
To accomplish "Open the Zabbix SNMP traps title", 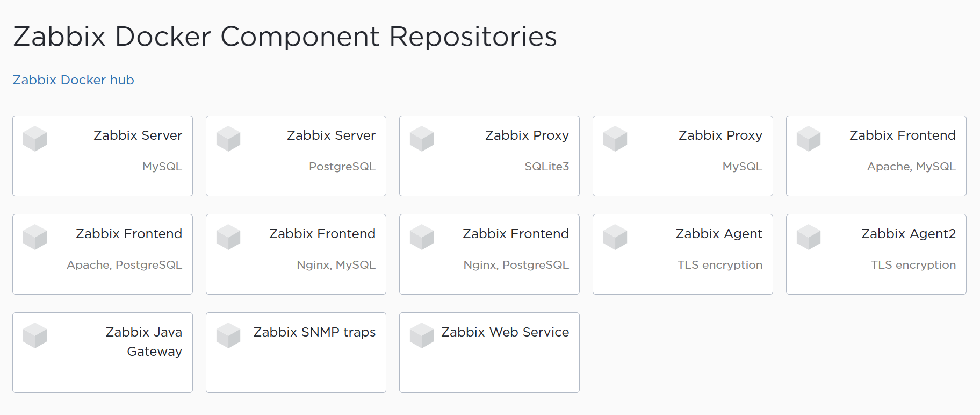I will 314,332.
